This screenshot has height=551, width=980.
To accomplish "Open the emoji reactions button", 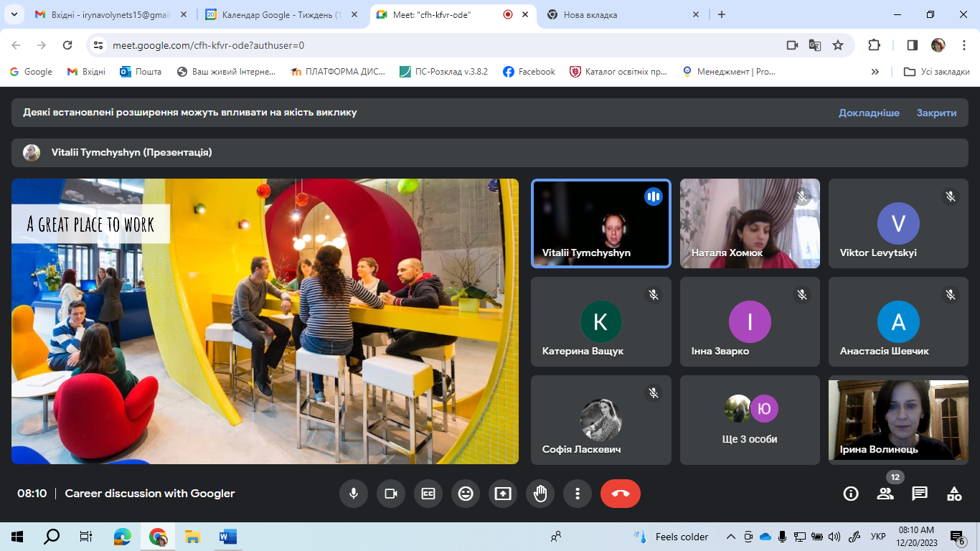I will pos(466,494).
